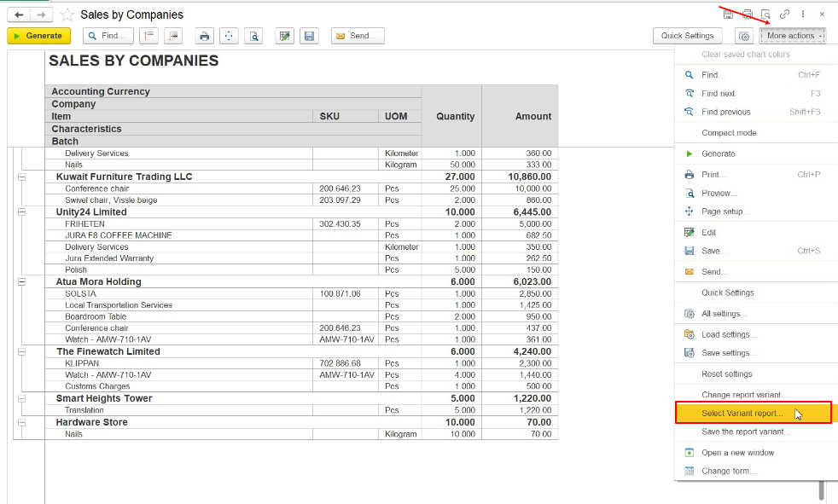Select Load settings in the menu

click(728, 335)
